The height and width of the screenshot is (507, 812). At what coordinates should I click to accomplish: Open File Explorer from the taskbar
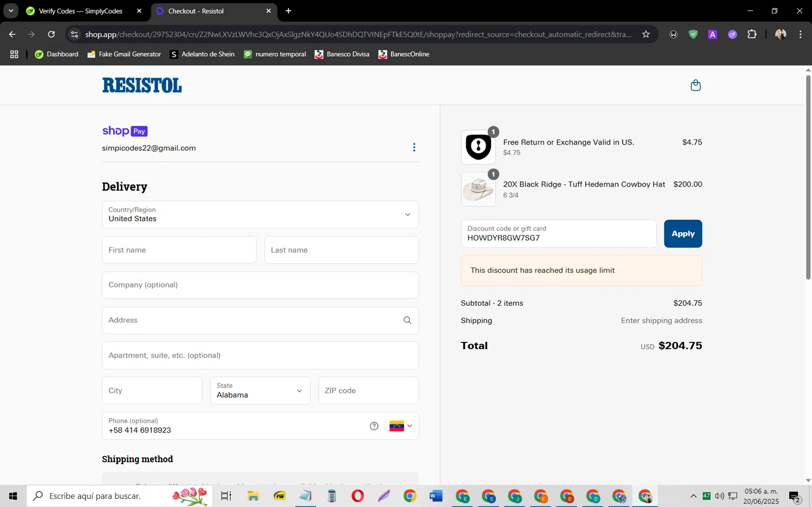coord(253,496)
